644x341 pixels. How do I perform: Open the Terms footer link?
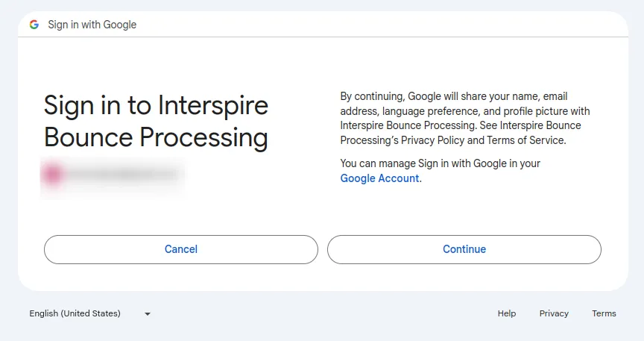(604, 313)
